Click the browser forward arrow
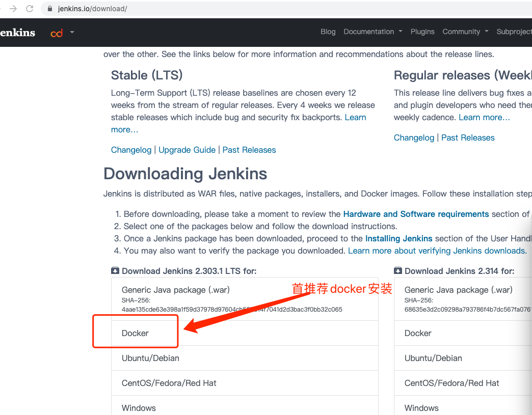Image resolution: width=532 pixels, height=415 pixels. (13, 9)
